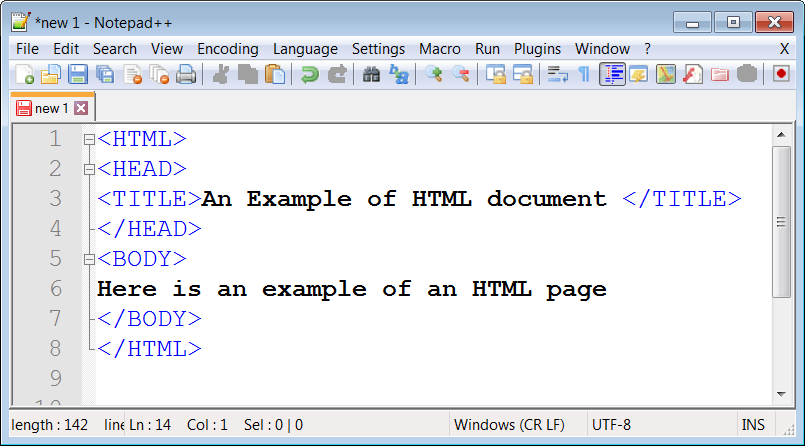Toggle word wrap in the toolbar

(x=557, y=74)
